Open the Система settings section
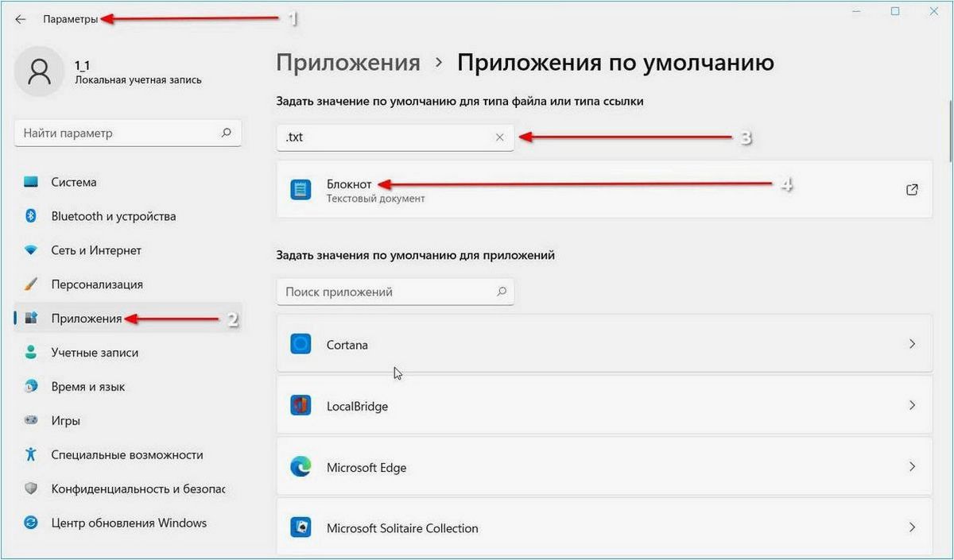 (128, 182)
